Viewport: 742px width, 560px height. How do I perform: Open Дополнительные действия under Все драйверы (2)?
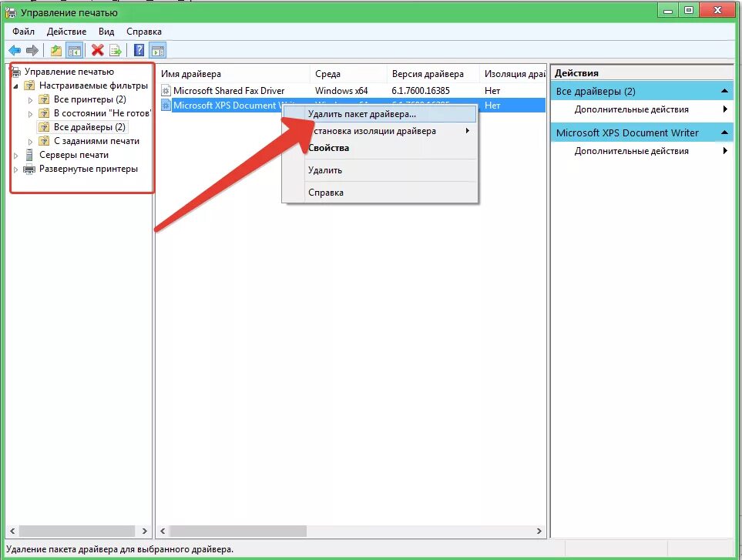pos(642,109)
